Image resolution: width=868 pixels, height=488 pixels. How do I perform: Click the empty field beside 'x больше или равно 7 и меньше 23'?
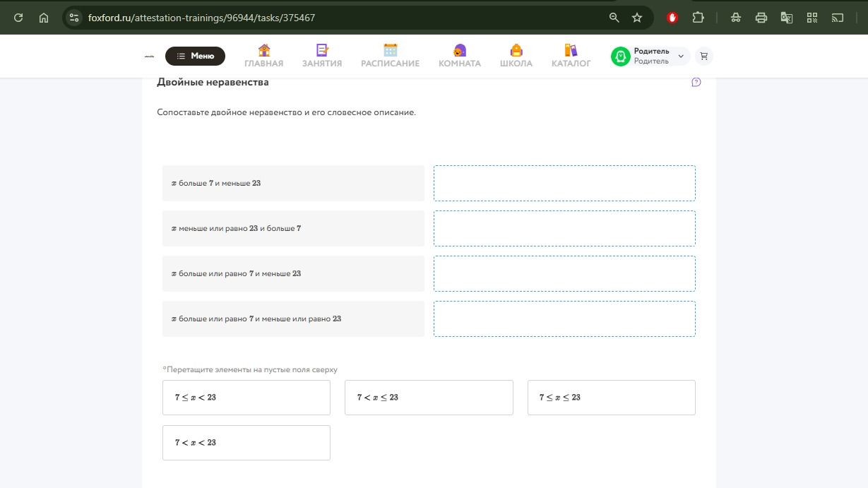click(564, 273)
